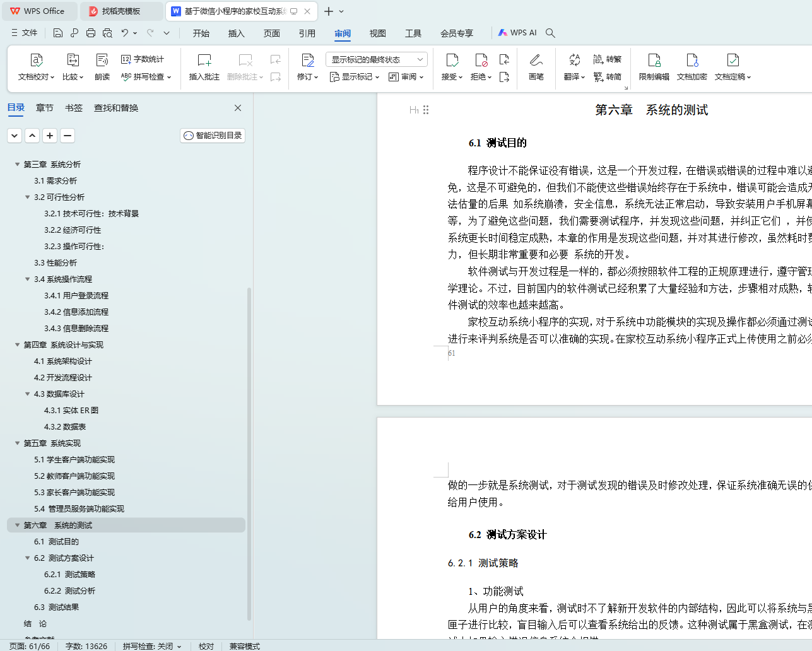Open 字数统计 word count
This screenshot has height=651, width=812.
pyautogui.click(x=143, y=59)
